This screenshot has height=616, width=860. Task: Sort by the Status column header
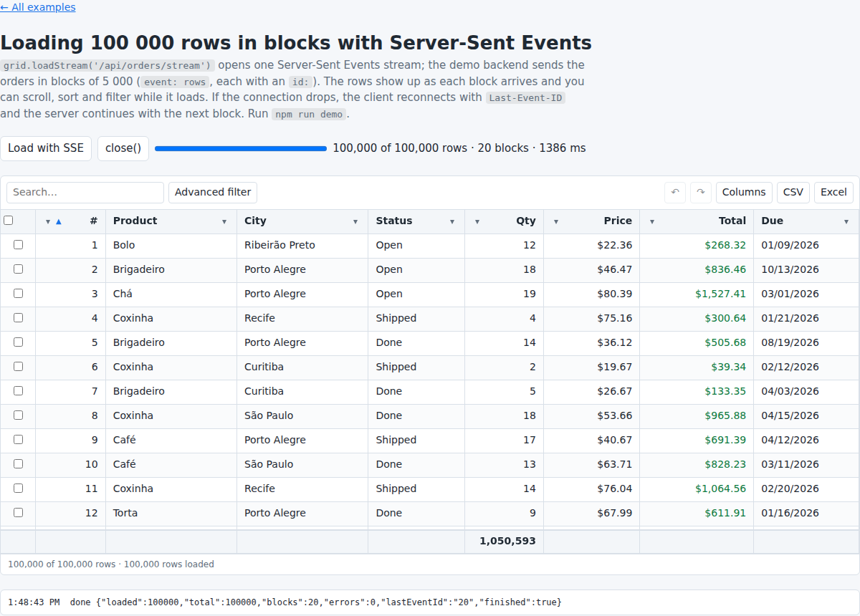pyautogui.click(x=394, y=221)
